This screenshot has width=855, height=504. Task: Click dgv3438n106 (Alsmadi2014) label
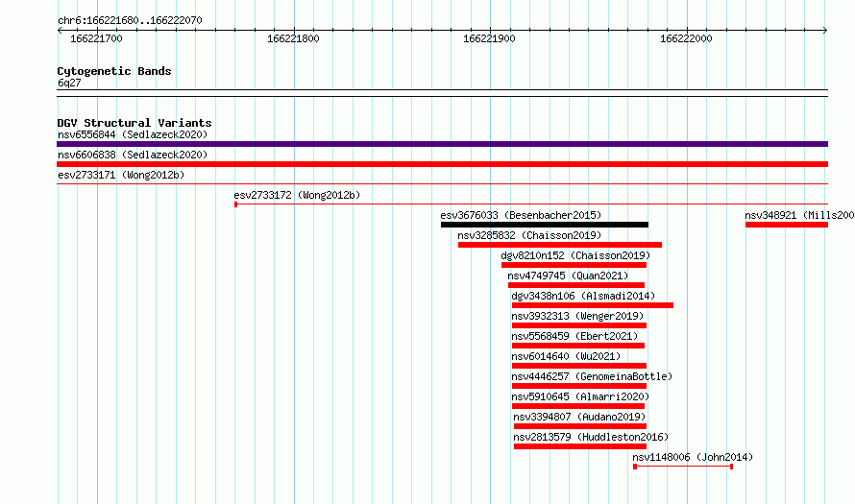click(583, 296)
